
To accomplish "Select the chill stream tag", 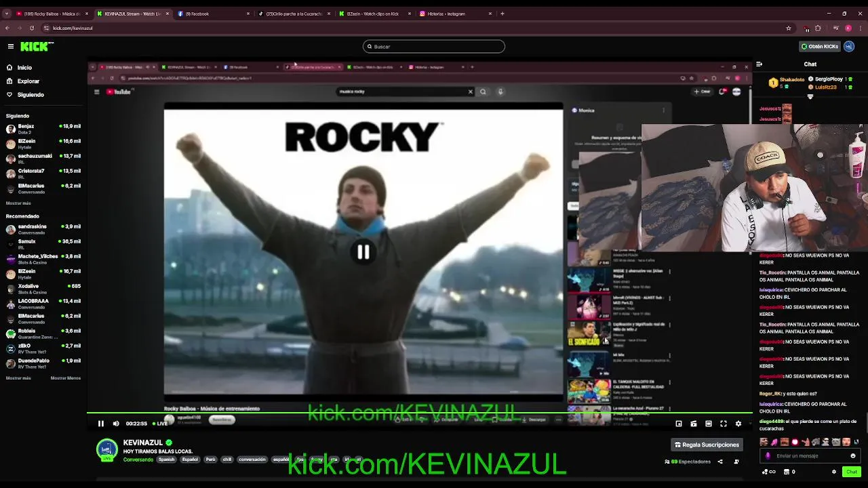I will point(227,460).
